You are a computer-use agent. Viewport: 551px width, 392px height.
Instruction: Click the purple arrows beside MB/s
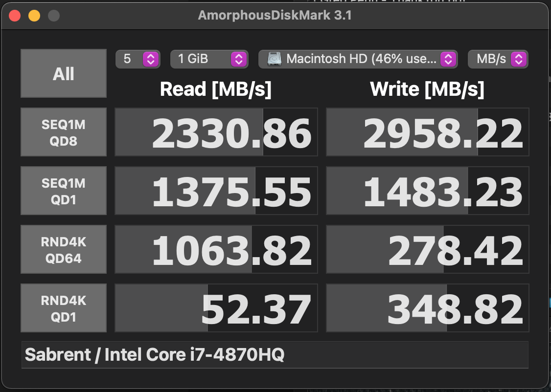[x=518, y=59]
